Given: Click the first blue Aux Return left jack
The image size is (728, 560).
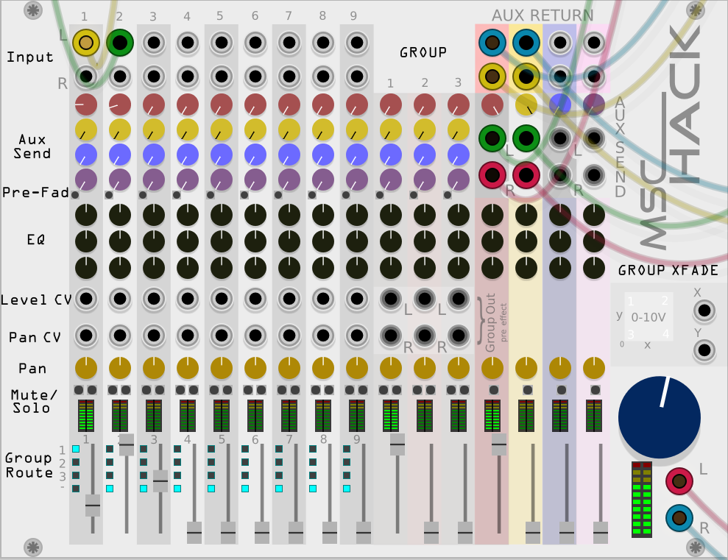Looking at the screenshot, I should pos(492,43).
